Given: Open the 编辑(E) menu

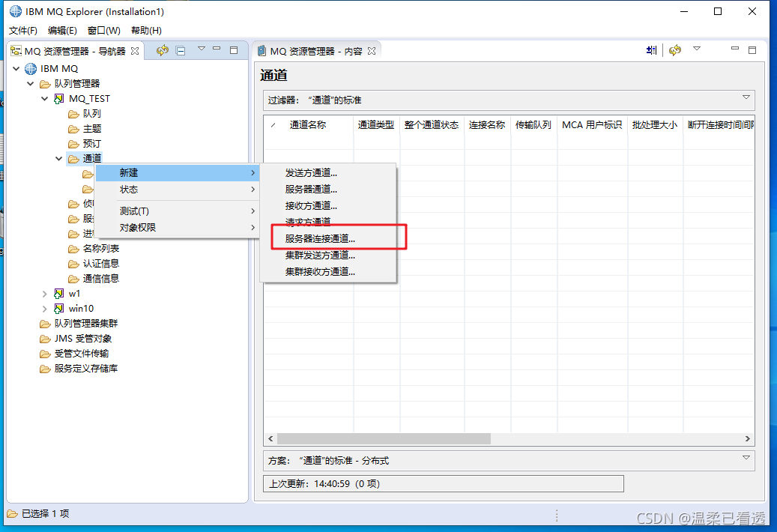Looking at the screenshot, I should (x=62, y=30).
